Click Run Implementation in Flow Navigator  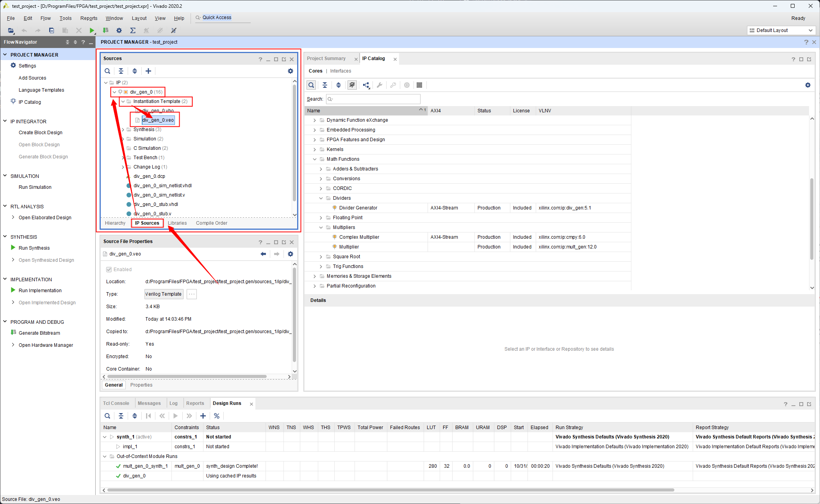(40, 291)
